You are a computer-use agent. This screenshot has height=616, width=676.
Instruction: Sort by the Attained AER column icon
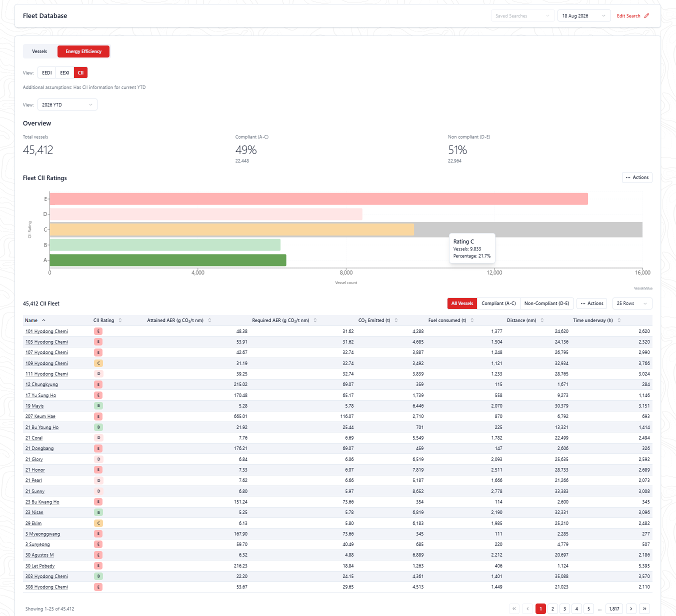pos(209,320)
